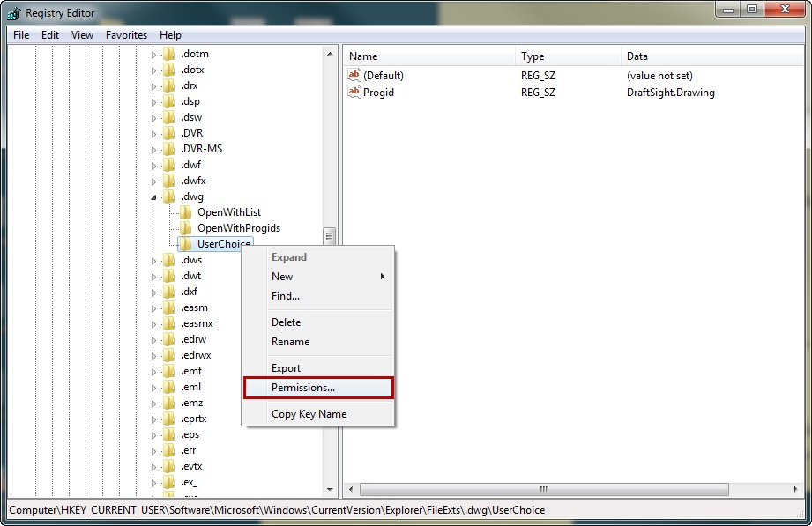Click the .easm folder icon
This screenshot has height=526, width=812.
tap(168, 308)
